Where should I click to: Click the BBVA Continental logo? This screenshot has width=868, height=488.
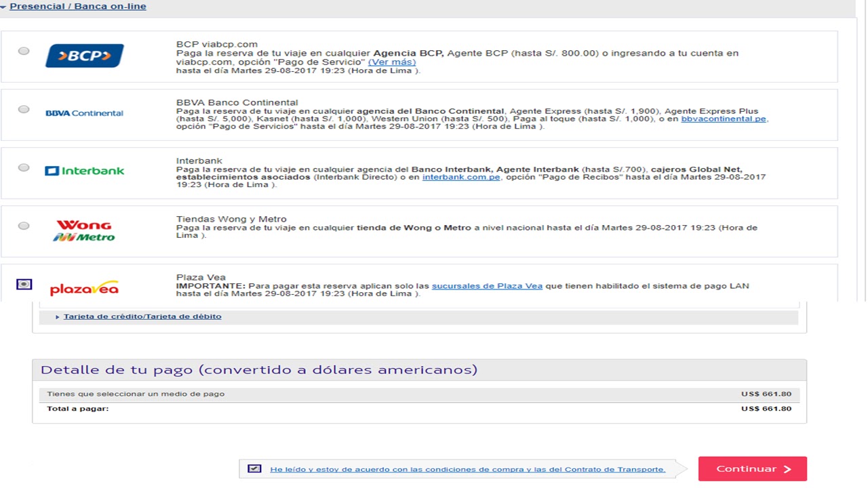(x=85, y=113)
